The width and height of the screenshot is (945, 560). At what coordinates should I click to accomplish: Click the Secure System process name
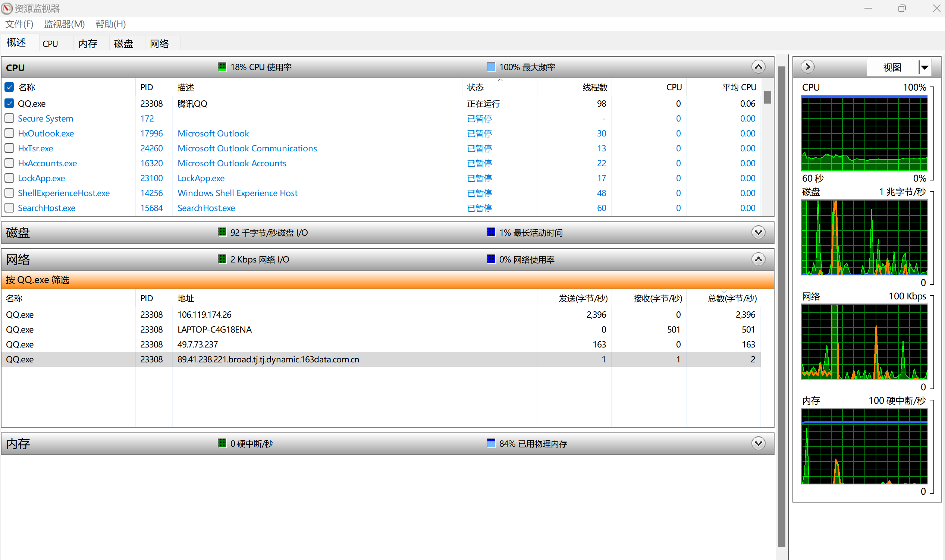point(45,119)
